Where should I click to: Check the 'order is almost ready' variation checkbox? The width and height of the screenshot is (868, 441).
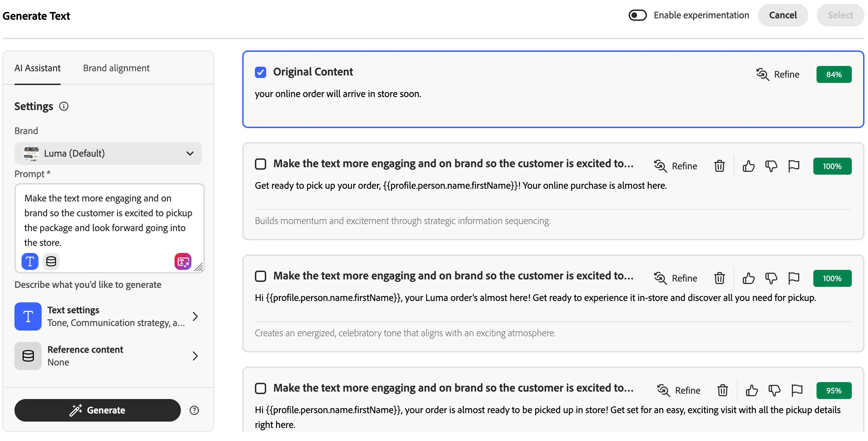click(x=261, y=388)
